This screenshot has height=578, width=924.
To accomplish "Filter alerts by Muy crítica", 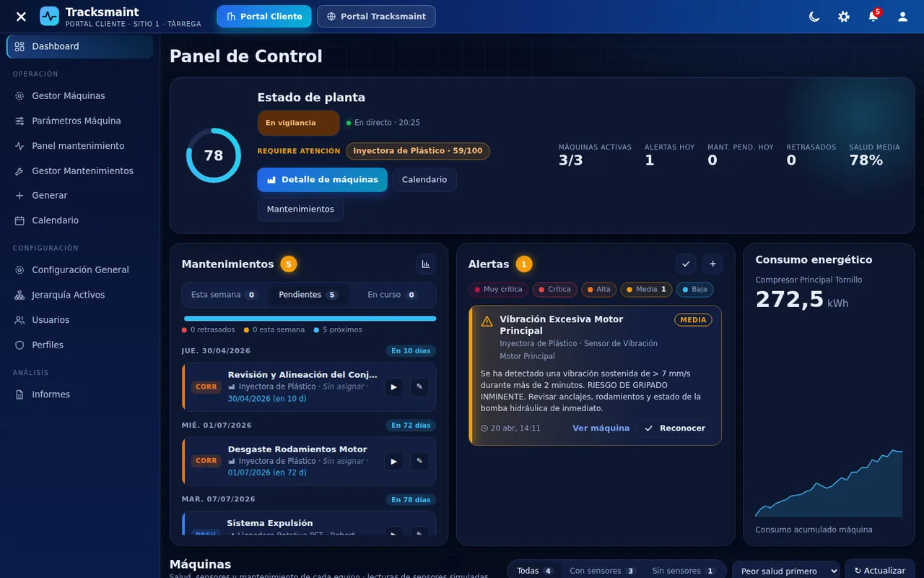I will click(499, 290).
